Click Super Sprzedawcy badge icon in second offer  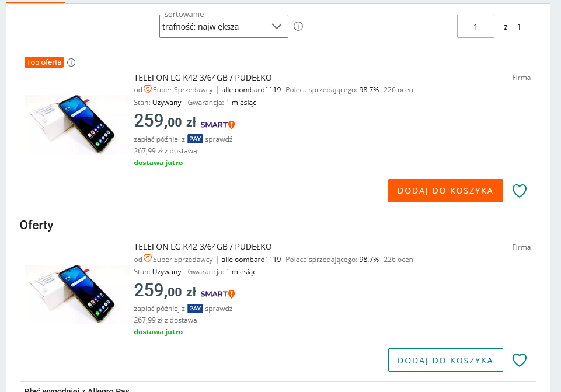pyautogui.click(x=148, y=259)
